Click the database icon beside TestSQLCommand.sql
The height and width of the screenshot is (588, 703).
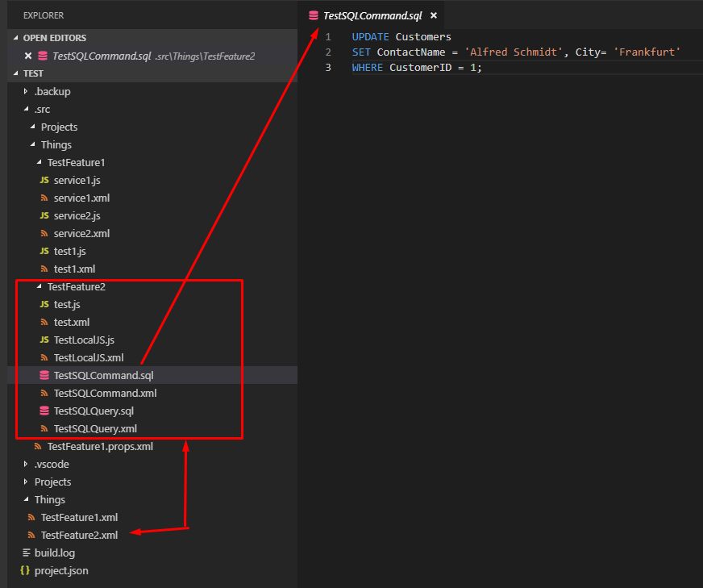point(45,375)
